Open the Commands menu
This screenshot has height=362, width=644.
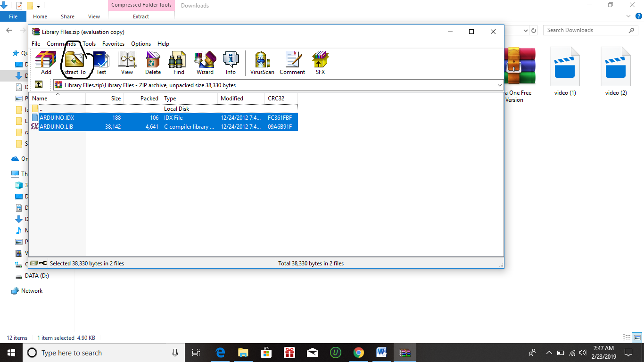tap(61, 44)
